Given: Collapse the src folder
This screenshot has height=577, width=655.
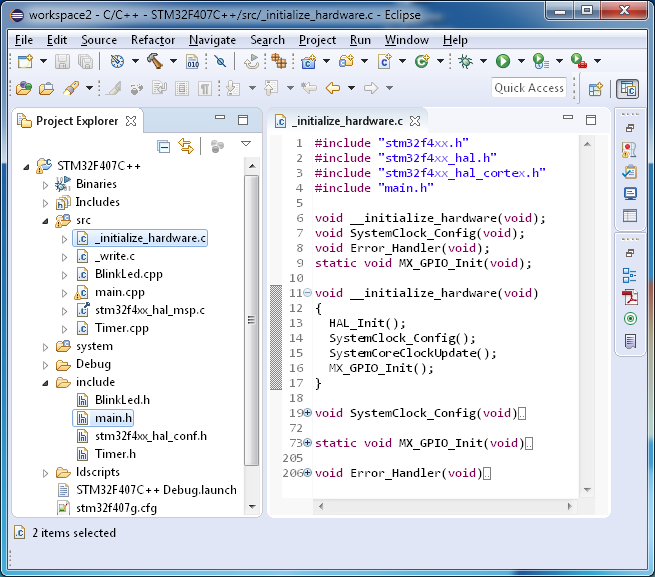Looking at the screenshot, I should (45, 220).
